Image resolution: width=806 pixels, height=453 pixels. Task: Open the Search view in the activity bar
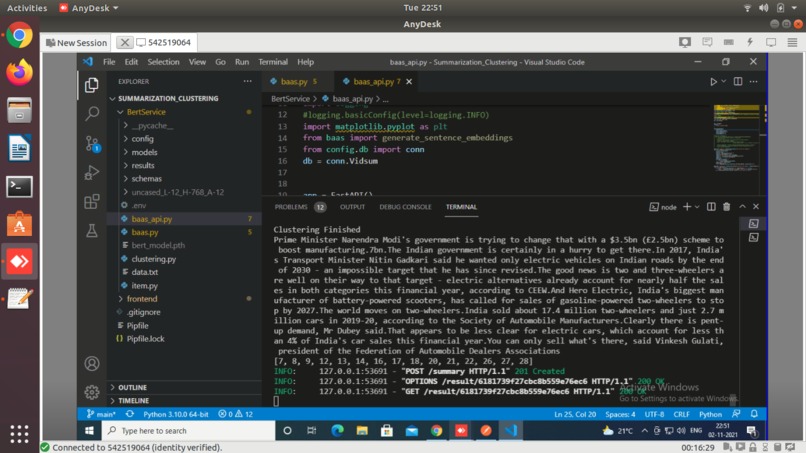92,113
